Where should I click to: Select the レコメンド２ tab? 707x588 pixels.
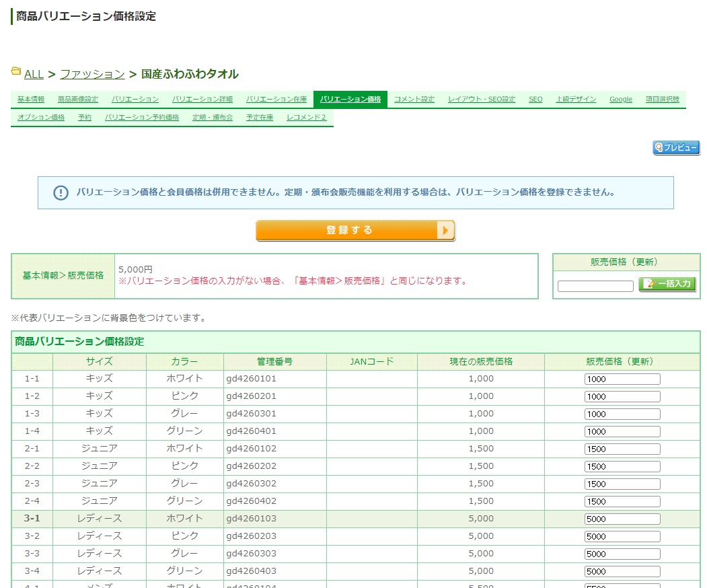click(306, 117)
